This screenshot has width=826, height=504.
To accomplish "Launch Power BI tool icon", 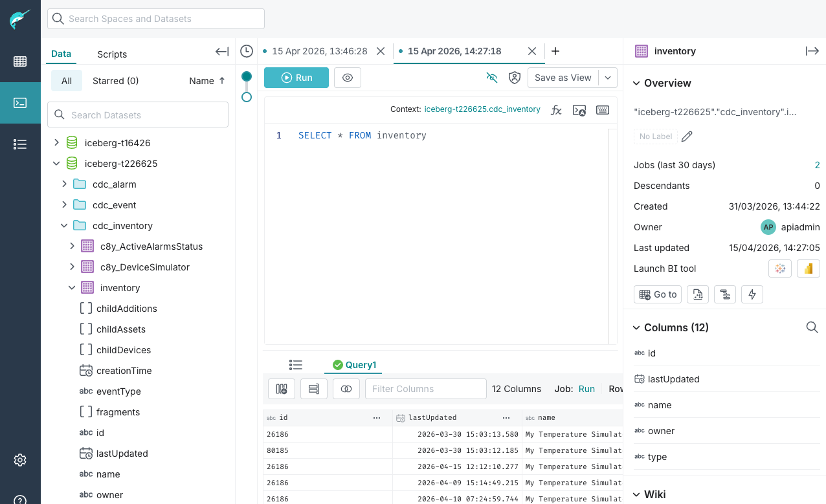I will [809, 268].
